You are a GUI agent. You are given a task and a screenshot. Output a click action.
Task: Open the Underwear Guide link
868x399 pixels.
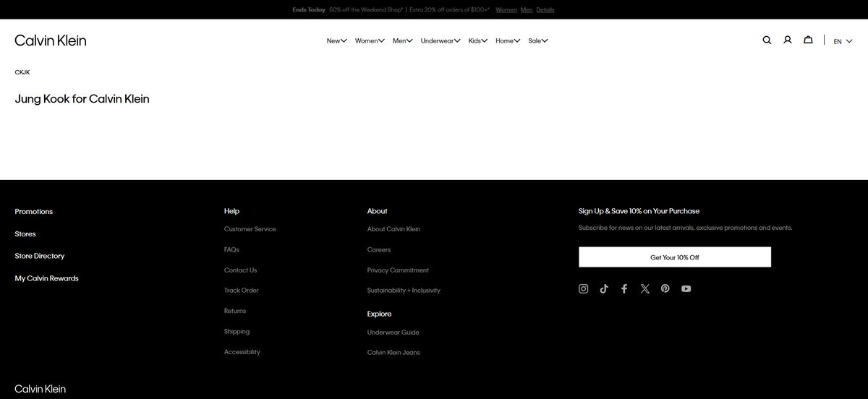(x=393, y=332)
